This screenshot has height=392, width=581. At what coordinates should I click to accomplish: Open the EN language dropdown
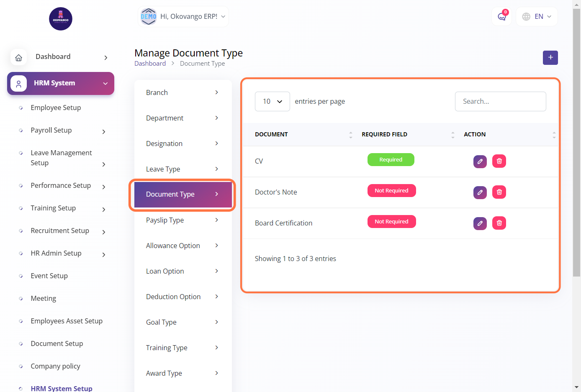pyautogui.click(x=537, y=17)
